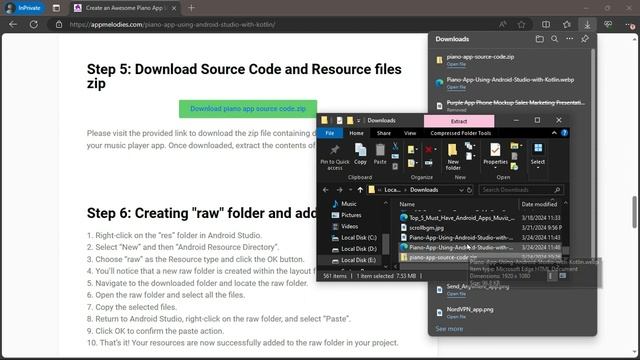Open downloads folder from Downloads panel
This screenshot has height=360, width=640.
click(x=540, y=39)
